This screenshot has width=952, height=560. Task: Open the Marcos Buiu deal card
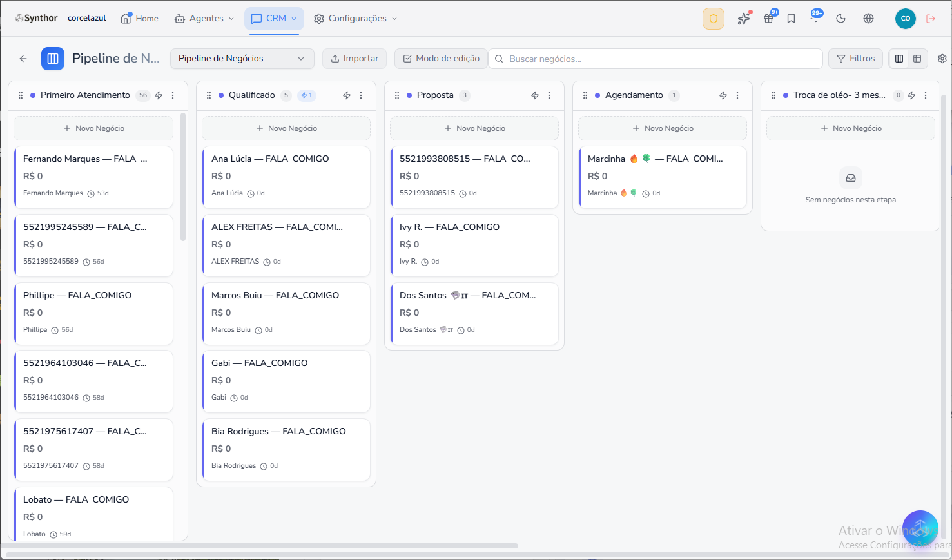286,314
